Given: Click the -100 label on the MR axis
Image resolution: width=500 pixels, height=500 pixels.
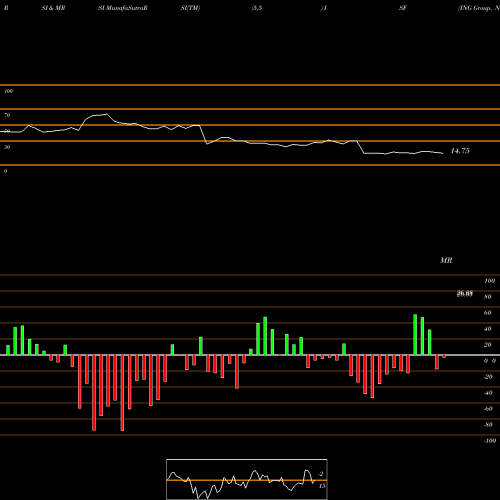Looking at the screenshot, I should coord(490,441).
